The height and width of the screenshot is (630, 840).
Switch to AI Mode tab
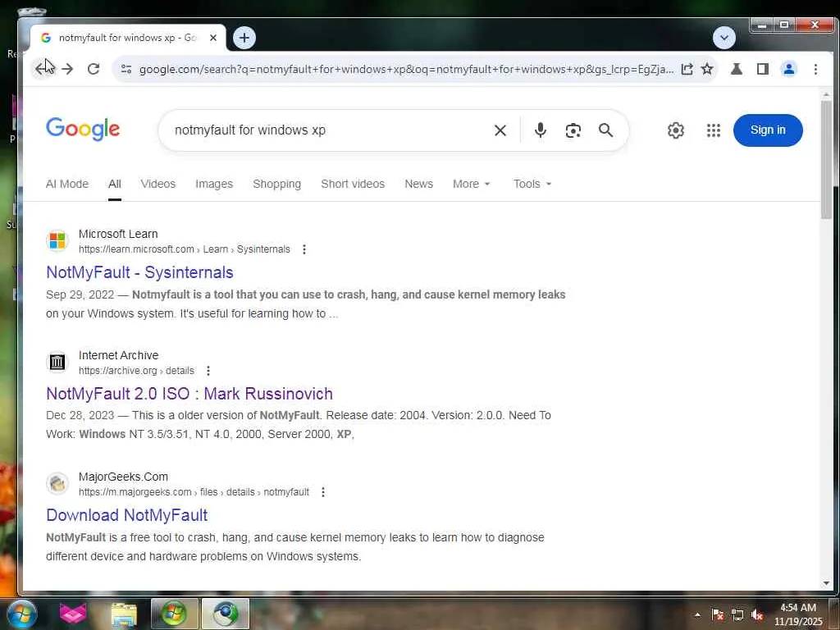[x=67, y=184]
